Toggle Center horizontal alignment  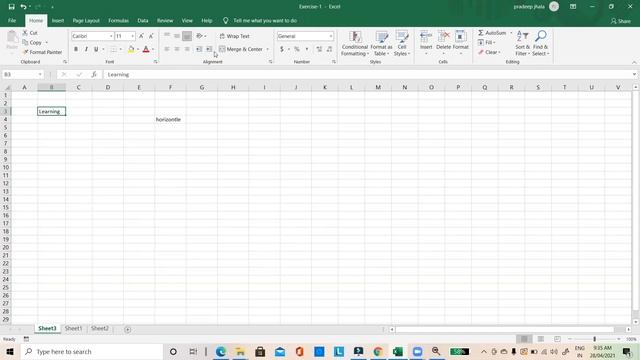[177, 49]
